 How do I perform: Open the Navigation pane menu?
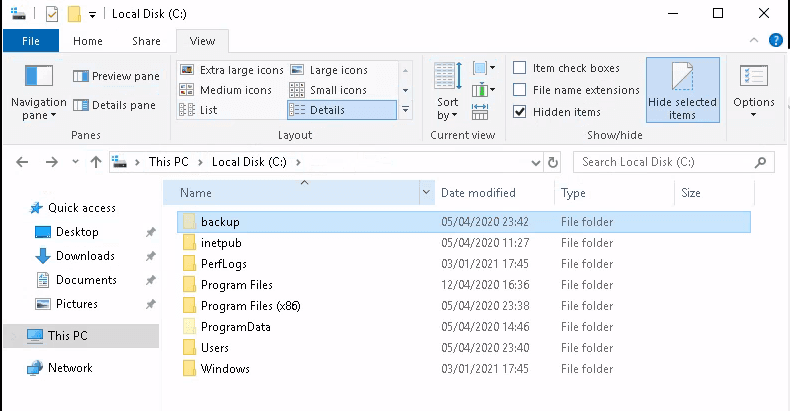tap(38, 92)
